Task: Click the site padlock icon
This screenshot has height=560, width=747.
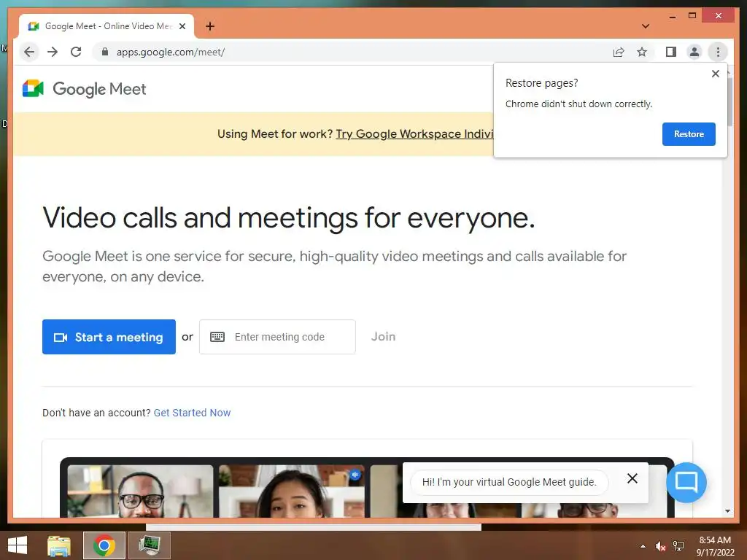Action: [x=105, y=52]
